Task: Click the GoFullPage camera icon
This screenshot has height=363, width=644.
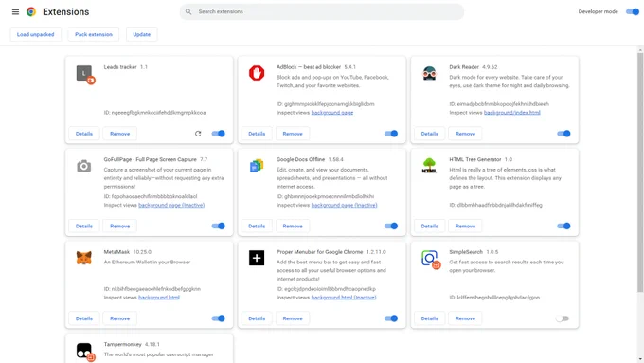Action: coord(83,166)
